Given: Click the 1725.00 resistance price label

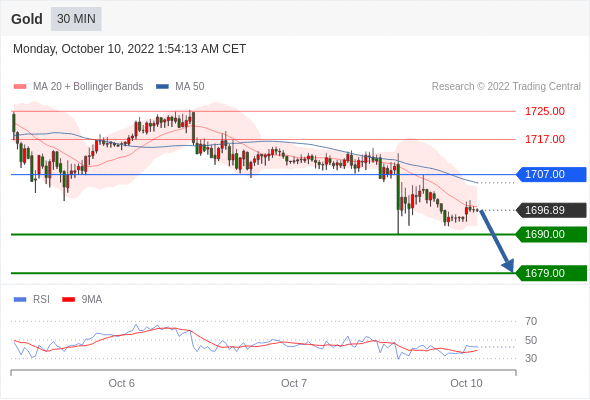Looking at the screenshot, I should (545, 111).
